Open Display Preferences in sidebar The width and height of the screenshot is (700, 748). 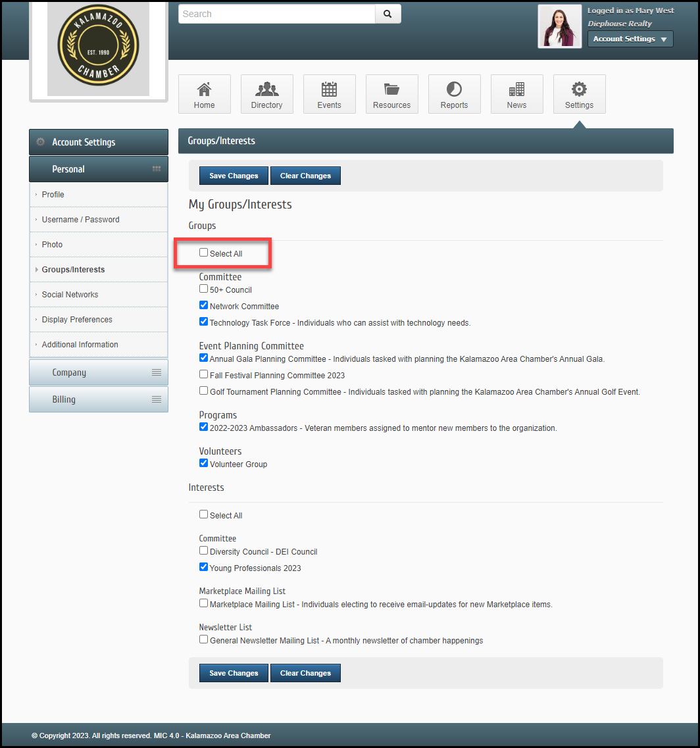(77, 320)
